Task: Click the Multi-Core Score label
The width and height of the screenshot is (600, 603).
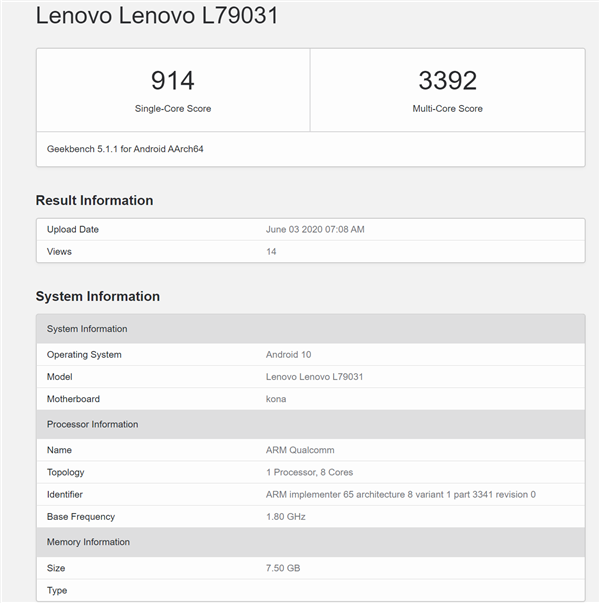Action: click(x=447, y=108)
